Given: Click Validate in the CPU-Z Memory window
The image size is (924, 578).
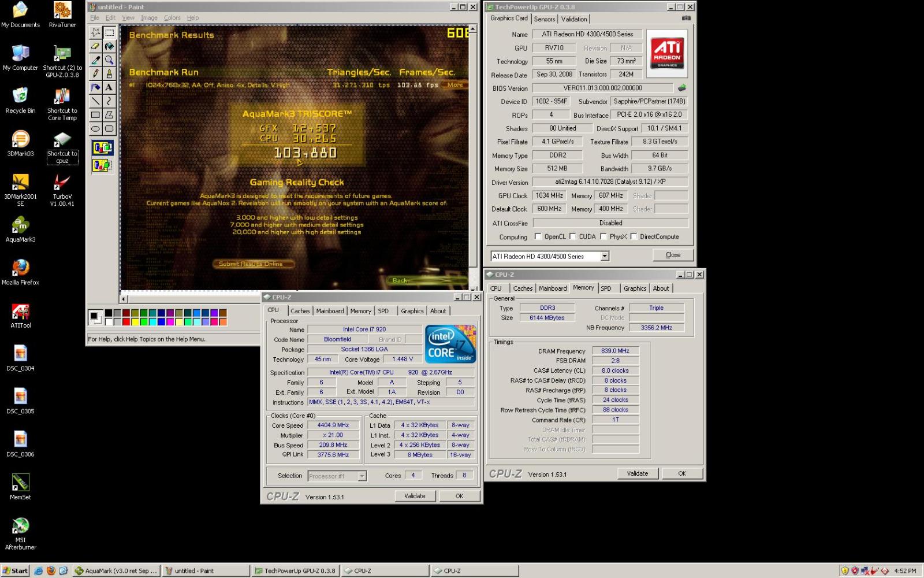Looking at the screenshot, I should pos(638,473).
